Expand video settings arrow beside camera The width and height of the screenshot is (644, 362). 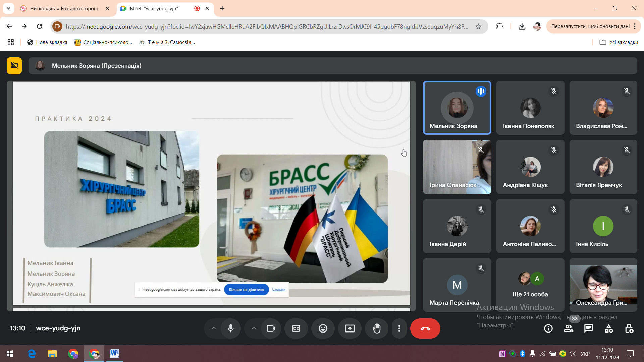point(254,328)
